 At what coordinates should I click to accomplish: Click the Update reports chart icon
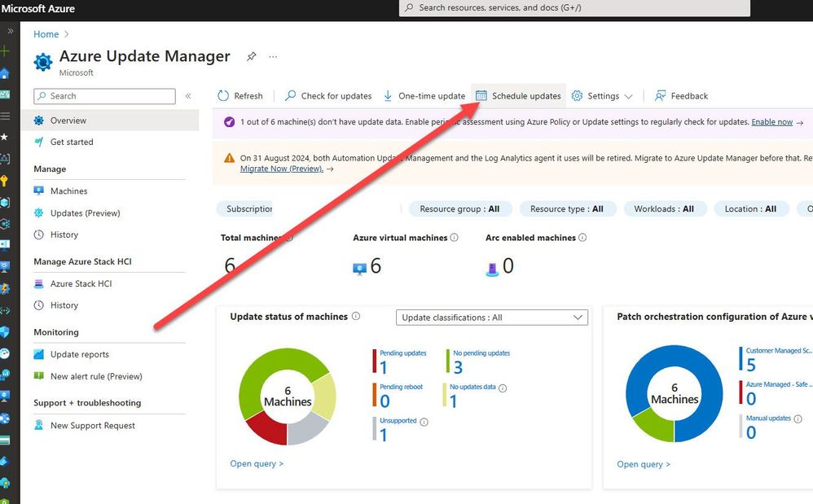[39, 354]
